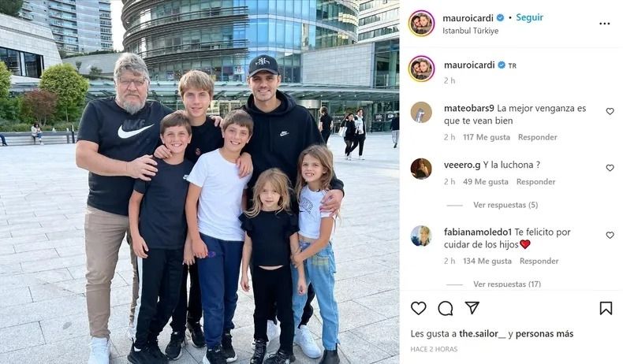Expand Ver respuestas (5) replies
This screenshot has height=364, width=623.
point(505,205)
